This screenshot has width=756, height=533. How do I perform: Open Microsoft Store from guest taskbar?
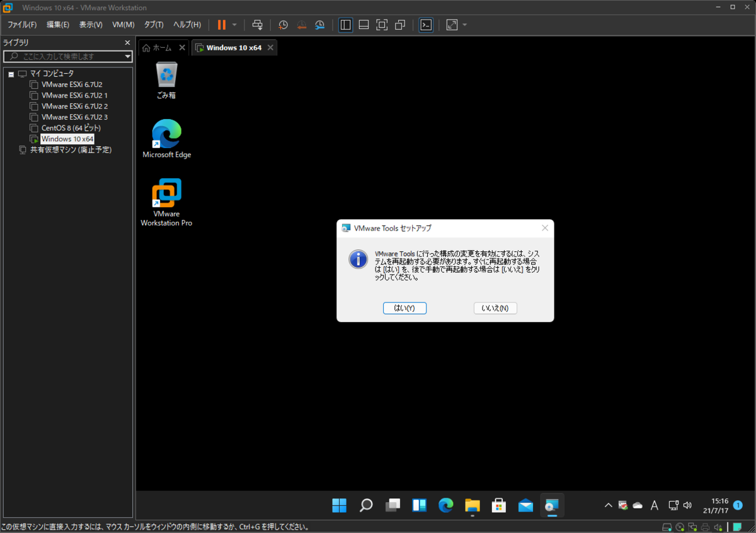click(x=499, y=505)
